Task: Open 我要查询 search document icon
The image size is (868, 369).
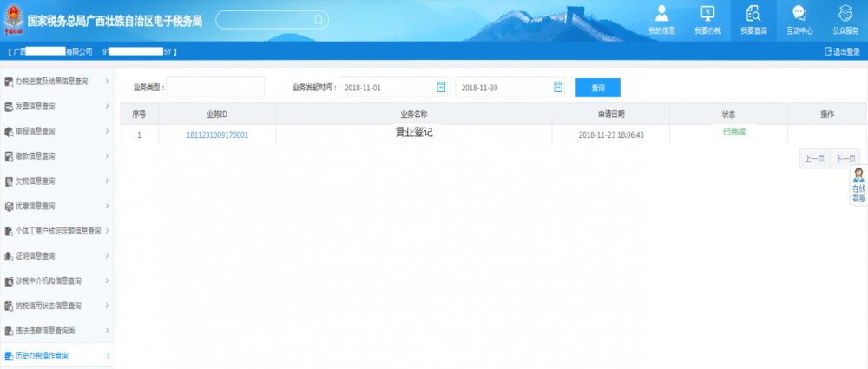Action: 753,13
